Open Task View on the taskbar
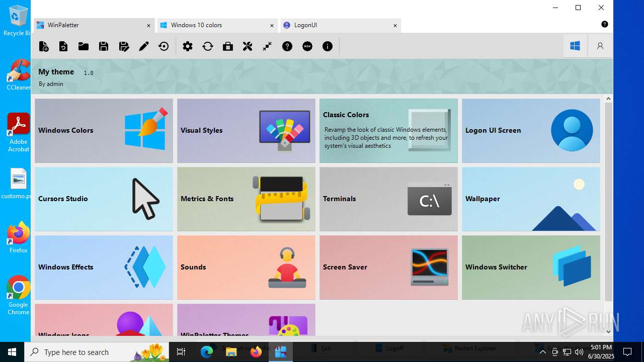 pos(182,352)
